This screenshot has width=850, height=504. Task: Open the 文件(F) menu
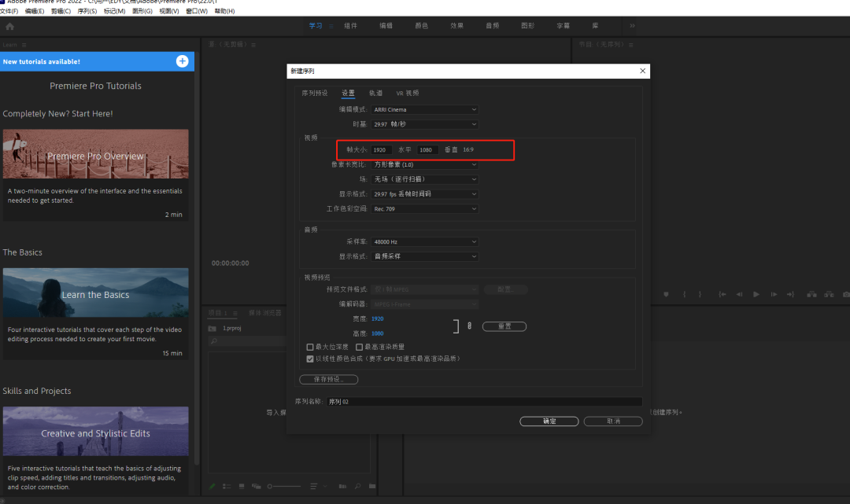coord(9,11)
